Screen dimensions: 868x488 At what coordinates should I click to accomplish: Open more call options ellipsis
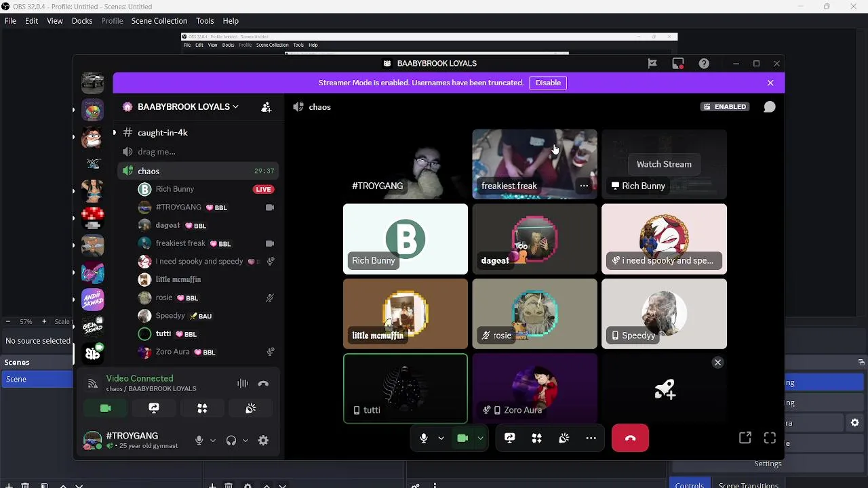(x=591, y=439)
